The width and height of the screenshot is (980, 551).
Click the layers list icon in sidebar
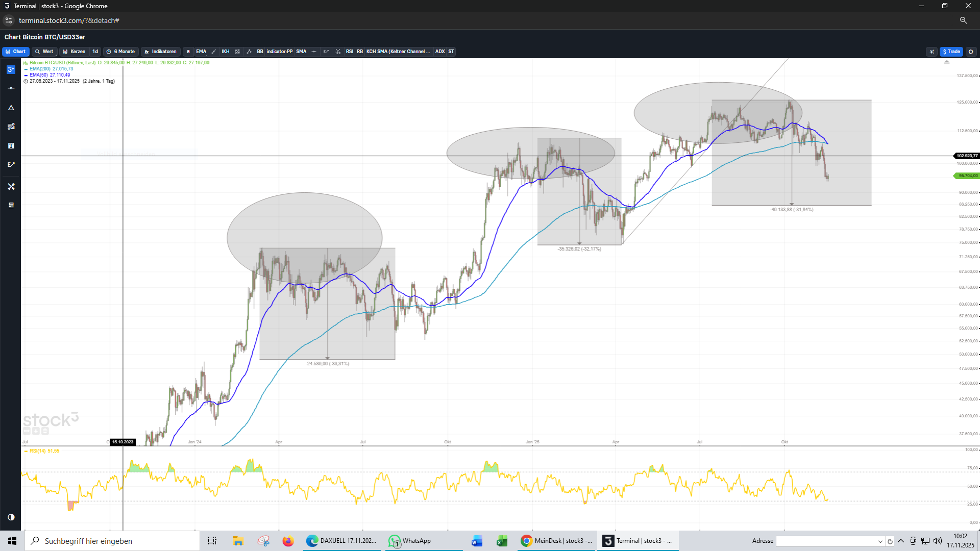click(11, 206)
